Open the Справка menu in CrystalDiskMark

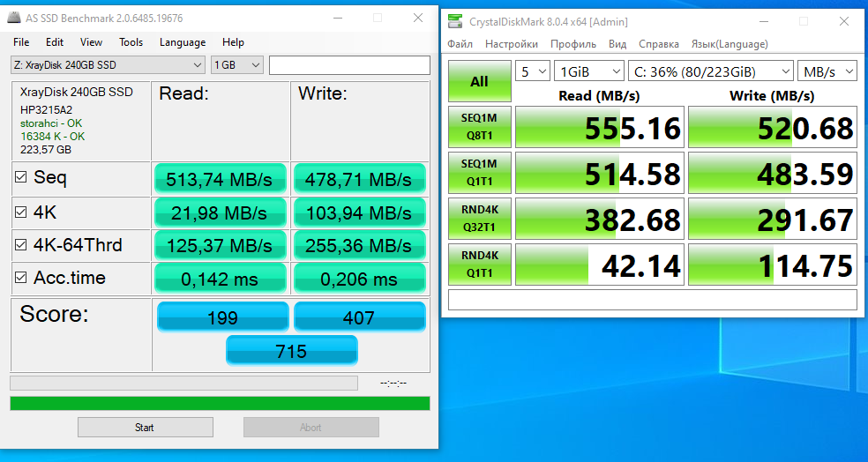coord(659,44)
